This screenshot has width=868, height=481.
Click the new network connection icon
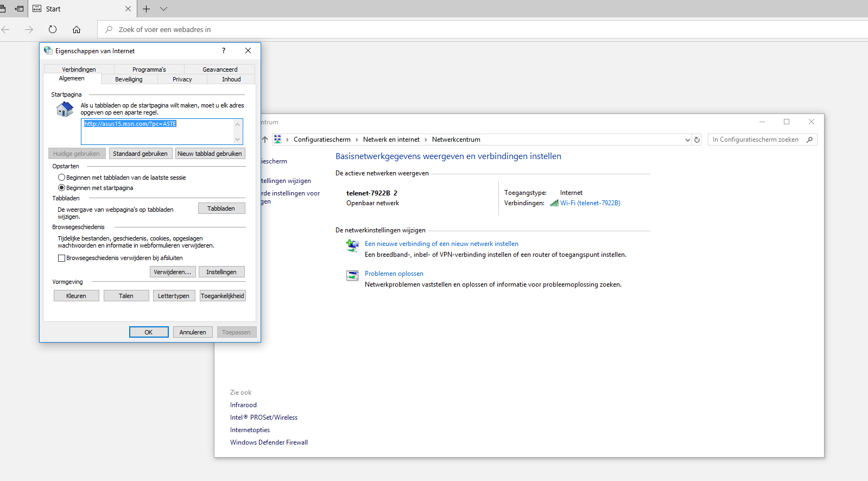pos(352,246)
